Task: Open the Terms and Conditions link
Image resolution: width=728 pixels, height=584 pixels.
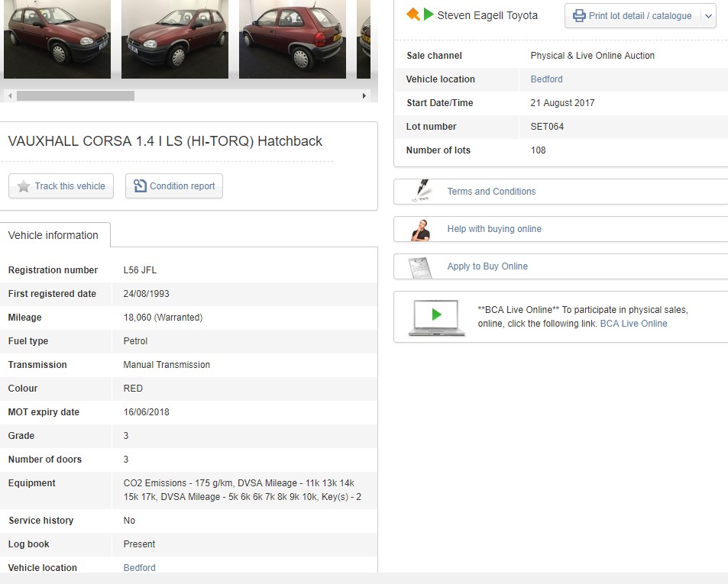Action: 491,192
